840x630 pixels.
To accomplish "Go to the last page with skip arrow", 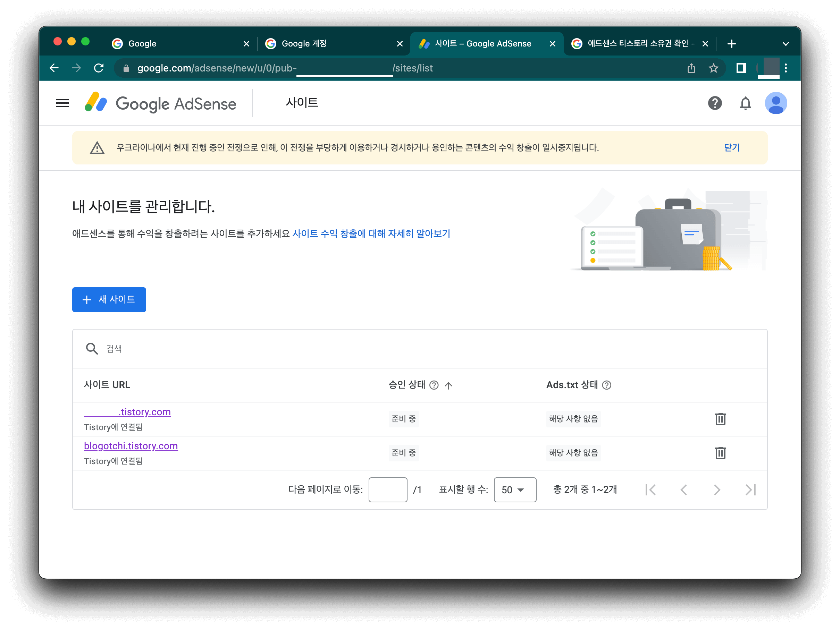I will (x=750, y=490).
